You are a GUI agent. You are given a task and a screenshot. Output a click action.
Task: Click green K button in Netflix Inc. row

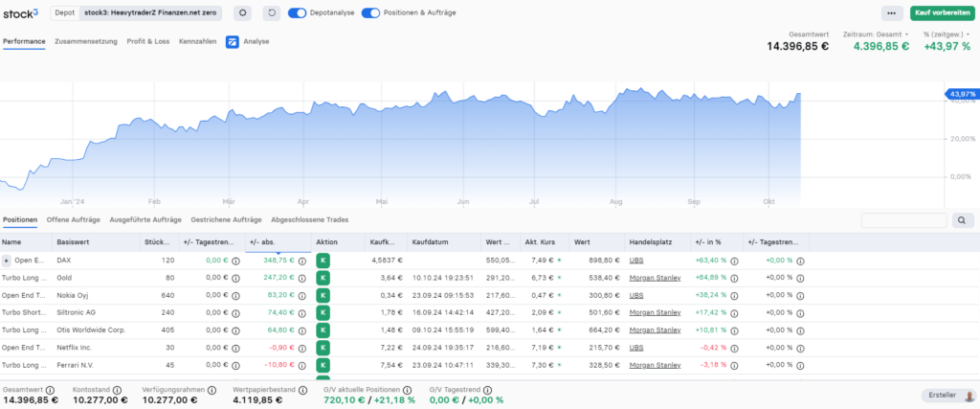[x=323, y=348]
